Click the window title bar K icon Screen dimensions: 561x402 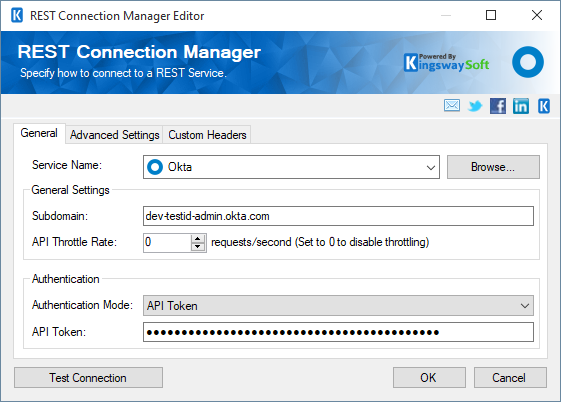[x=17, y=15]
